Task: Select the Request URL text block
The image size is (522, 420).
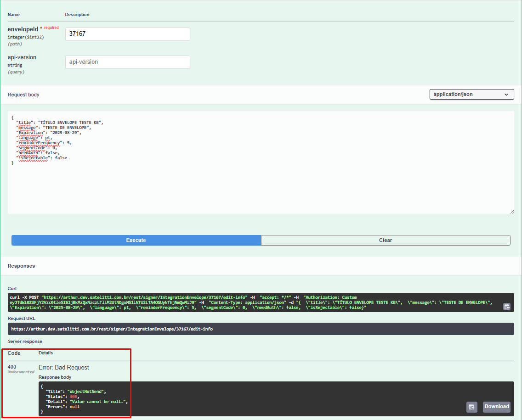Action: pos(112,329)
